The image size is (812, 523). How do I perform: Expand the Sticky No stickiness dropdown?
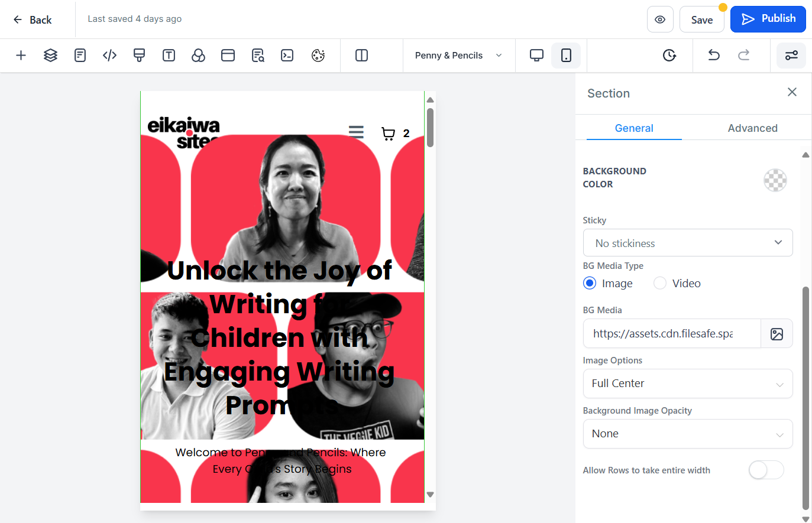688,243
